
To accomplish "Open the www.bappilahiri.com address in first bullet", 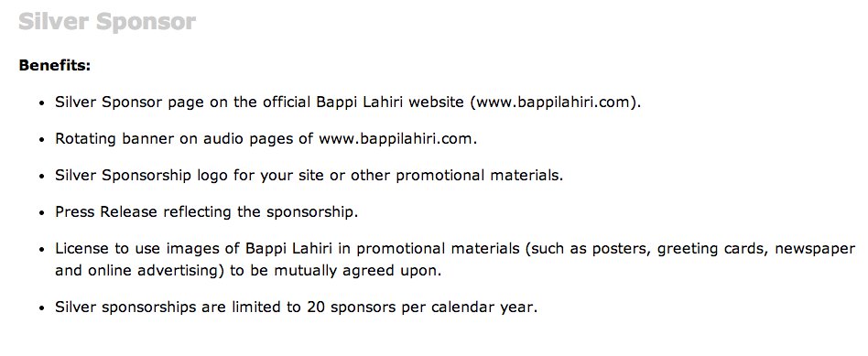I will click(x=553, y=102).
